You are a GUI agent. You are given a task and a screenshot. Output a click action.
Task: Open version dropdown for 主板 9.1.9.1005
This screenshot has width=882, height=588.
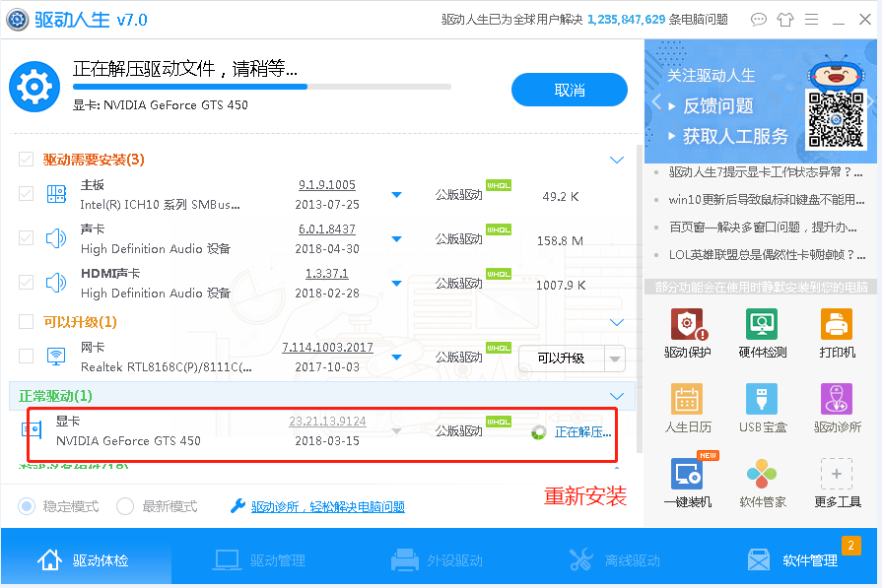[396, 195]
